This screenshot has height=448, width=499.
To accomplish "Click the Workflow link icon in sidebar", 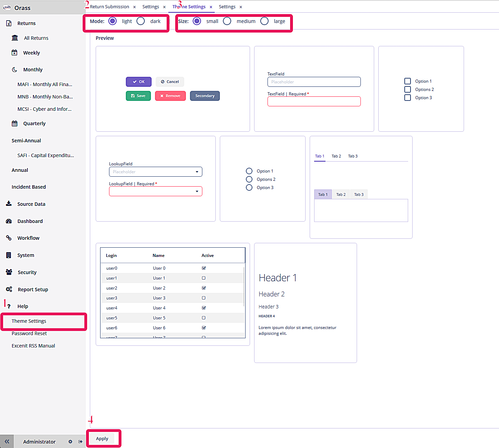I will [x=9, y=238].
